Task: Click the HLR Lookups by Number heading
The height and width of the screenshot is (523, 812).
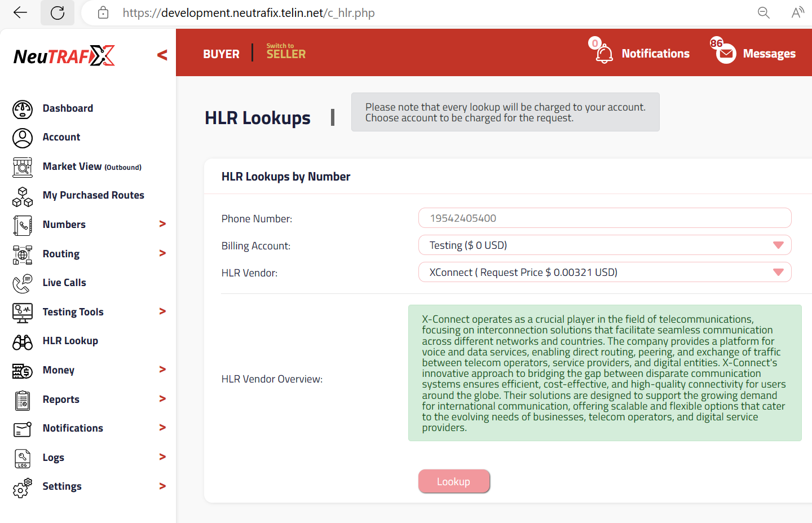Action: pyautogui.click(x=286, y=177)
